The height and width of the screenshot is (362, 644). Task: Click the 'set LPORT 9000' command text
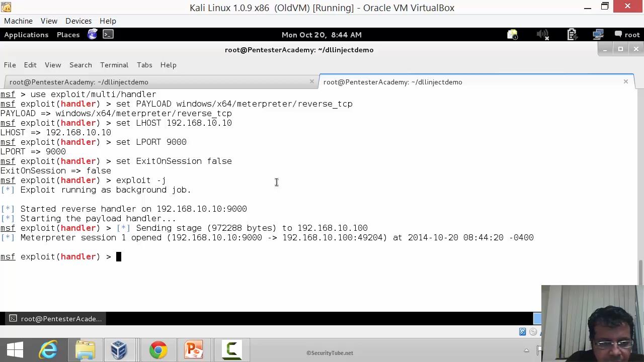(151, 142)
